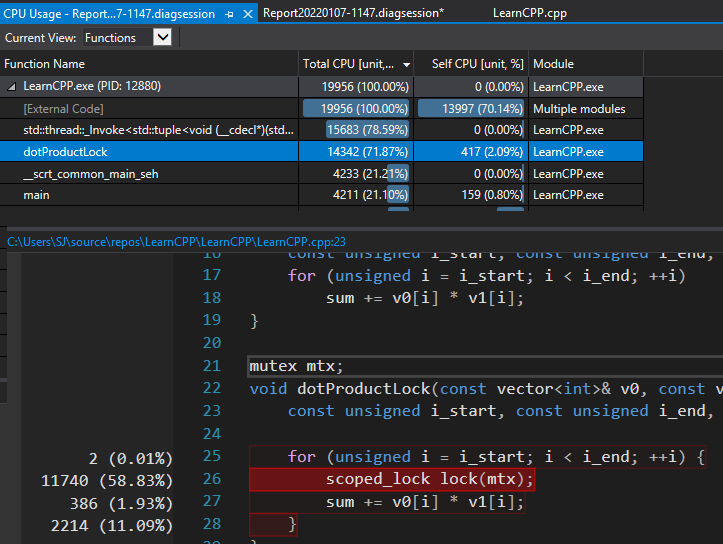
Task: Click the 15683 (78.59%) total CPU cell
Action: point(367,130)
